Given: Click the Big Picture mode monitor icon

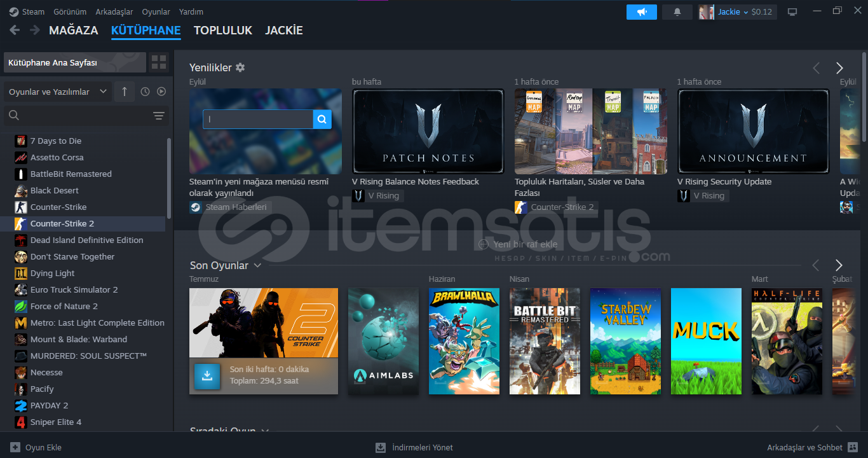Looking at the screenshot, I should (792, 12).
